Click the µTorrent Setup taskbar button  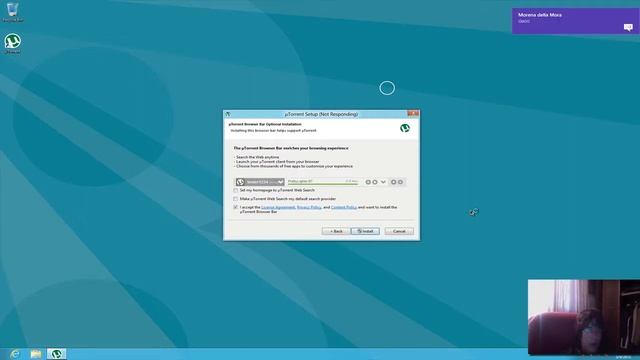click(x=56, y=354)
